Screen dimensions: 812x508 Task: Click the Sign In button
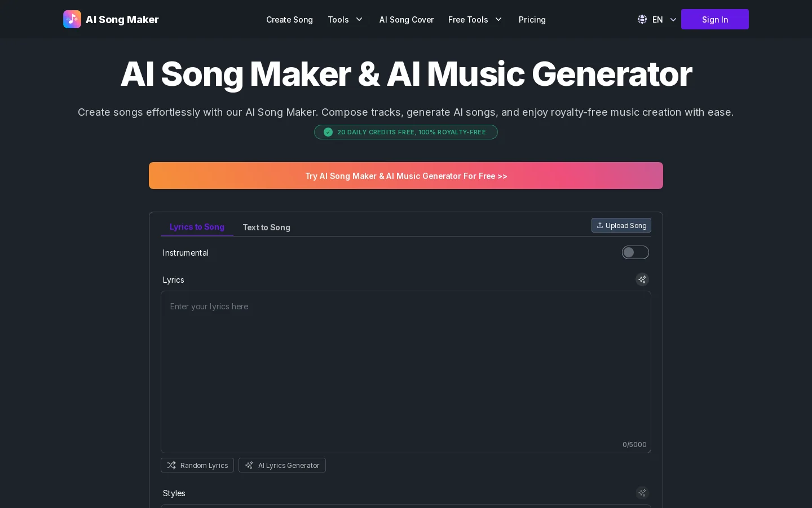point(715,19)
